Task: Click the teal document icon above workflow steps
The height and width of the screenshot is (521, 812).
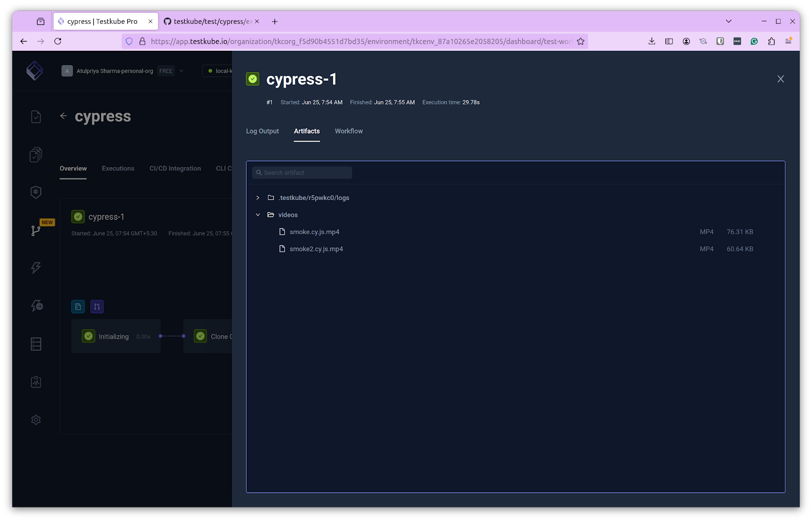Action: (78, 307)
